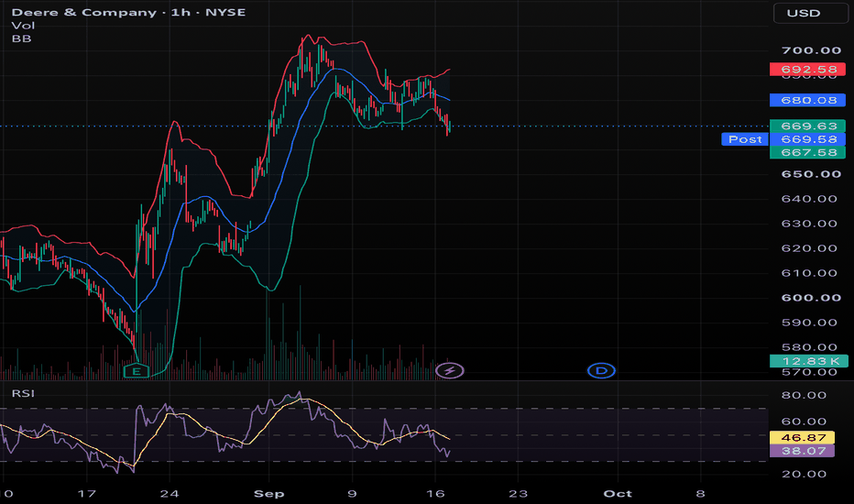This screenshot has height=504, width=854.
Task: Click the red 692.58 upper band price tag
Action: [807, 70]
